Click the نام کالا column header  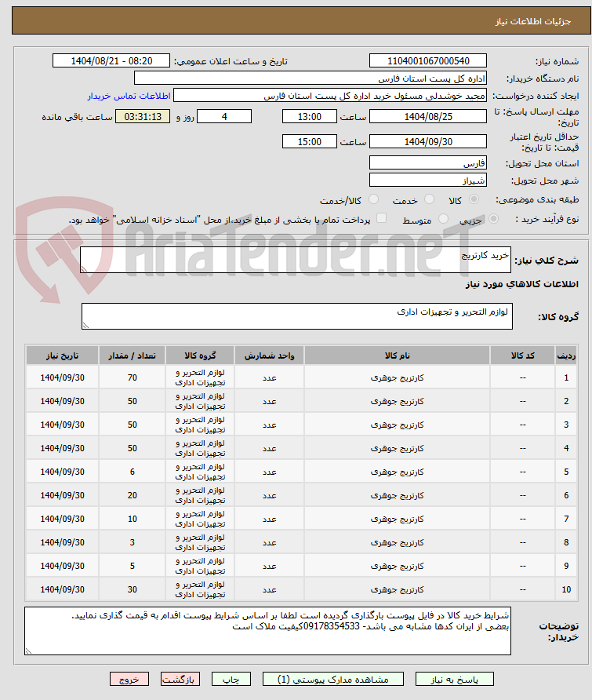coord(397,355)
